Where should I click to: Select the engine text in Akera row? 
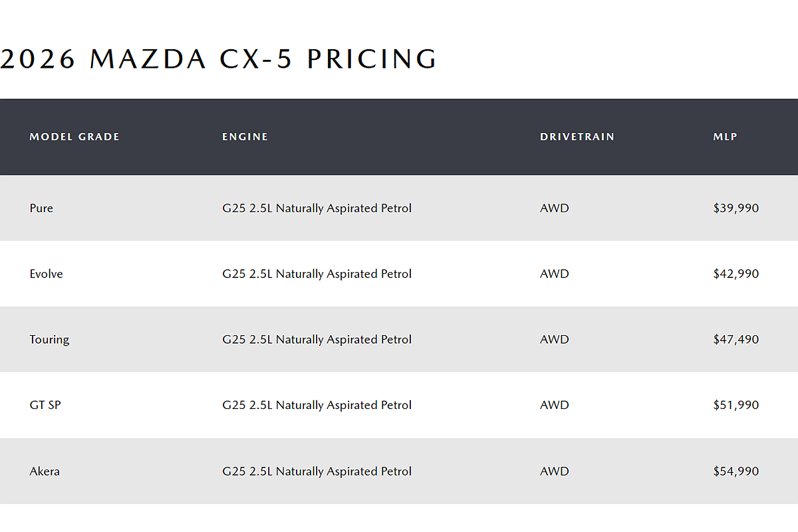[x=317, y=471]
